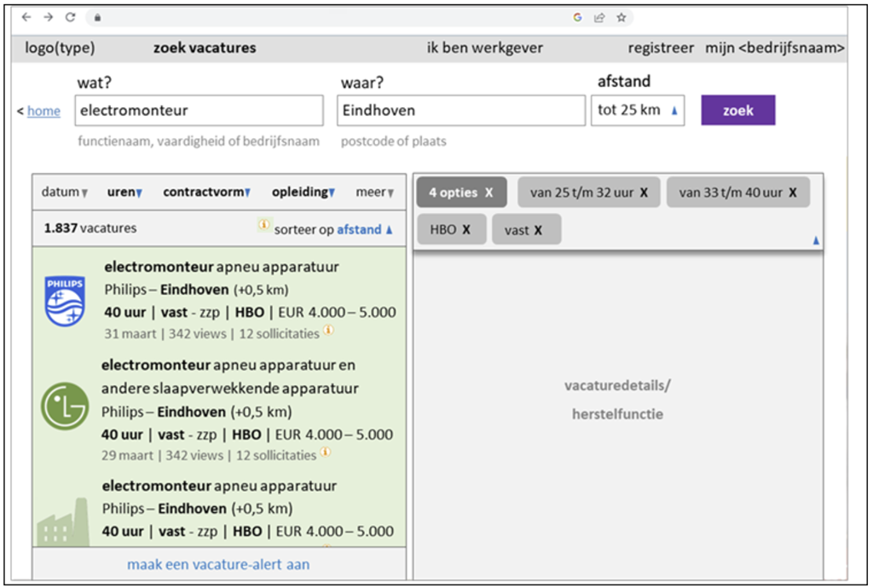Go to ik ben werkgever section
Image resolution: width=873 pixels, height=588 pixels.
(x=484, y=48)
